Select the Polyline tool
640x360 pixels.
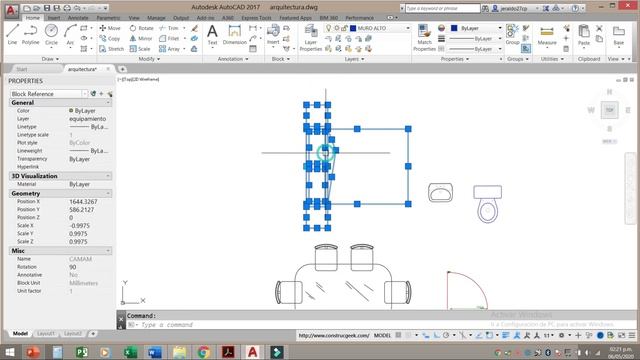[31, 34]
